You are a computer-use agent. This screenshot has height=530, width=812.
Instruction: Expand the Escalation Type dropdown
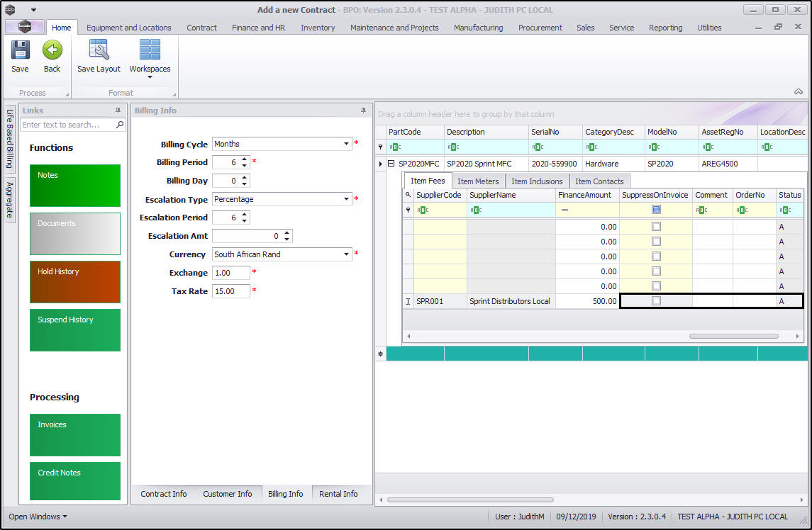(x=347, y=199)
